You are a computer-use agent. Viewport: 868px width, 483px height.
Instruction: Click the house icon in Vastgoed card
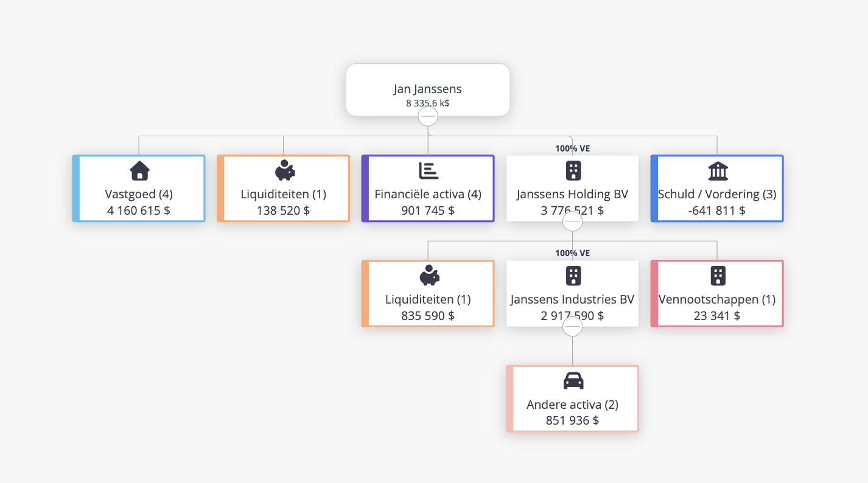click(x=139, y=171)
